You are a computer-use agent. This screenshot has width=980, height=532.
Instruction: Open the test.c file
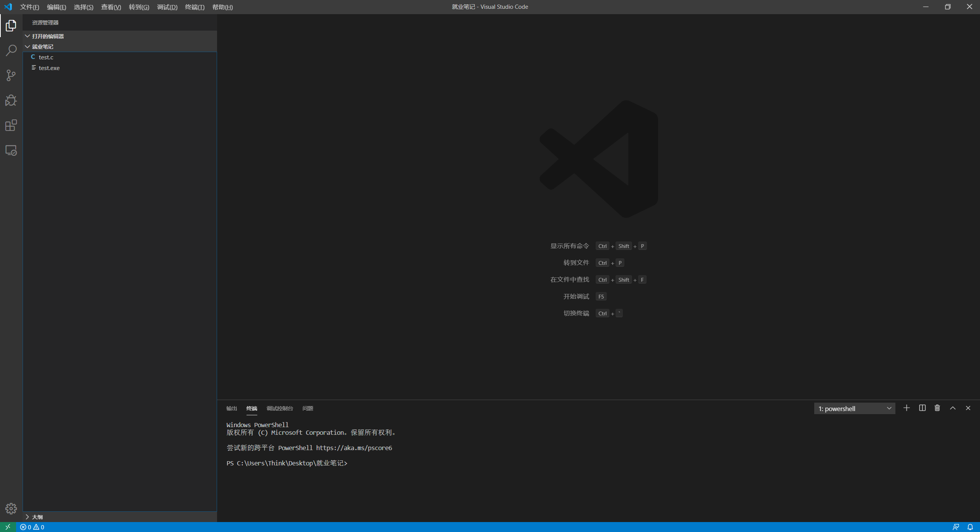coord(120,57)
